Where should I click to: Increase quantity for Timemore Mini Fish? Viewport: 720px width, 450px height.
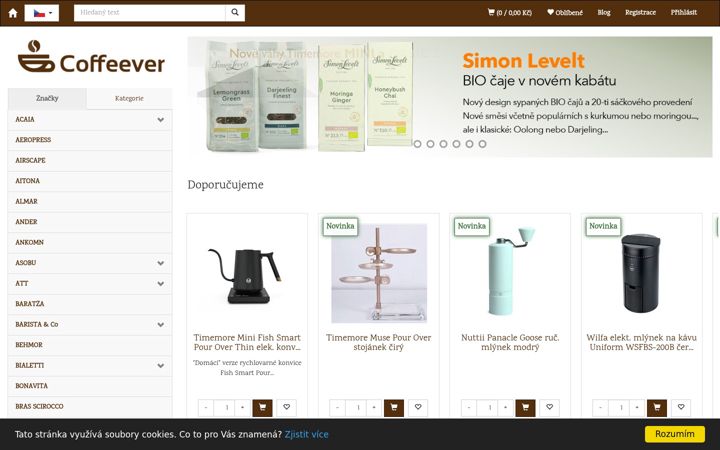(x=242, y=408)
